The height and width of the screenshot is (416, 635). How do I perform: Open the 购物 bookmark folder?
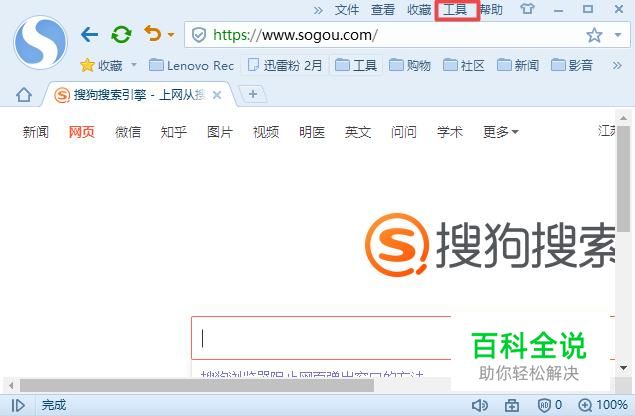(x=409, y=65)
